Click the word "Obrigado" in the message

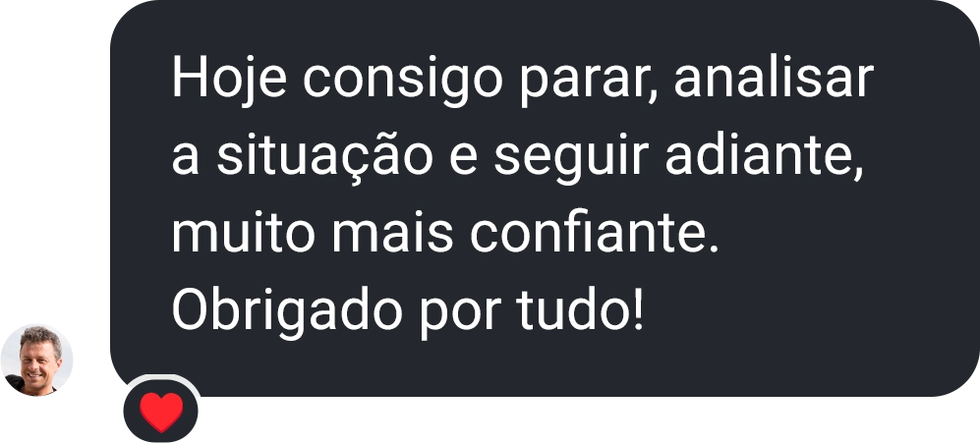286,310
